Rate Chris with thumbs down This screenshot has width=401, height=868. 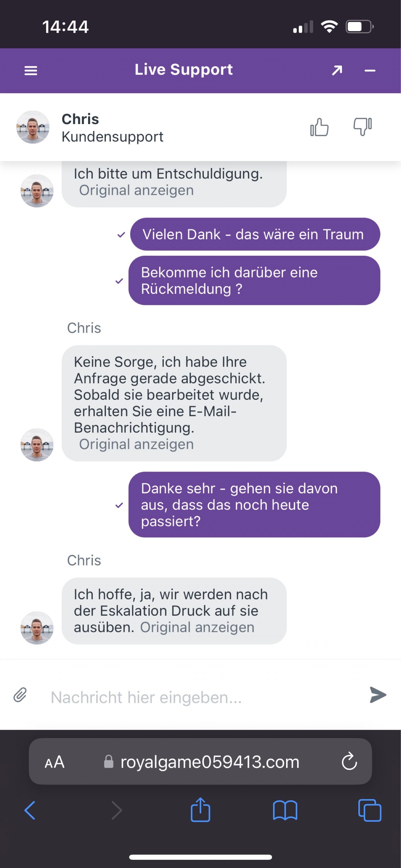pyautogui.click(x=362, y=127)
